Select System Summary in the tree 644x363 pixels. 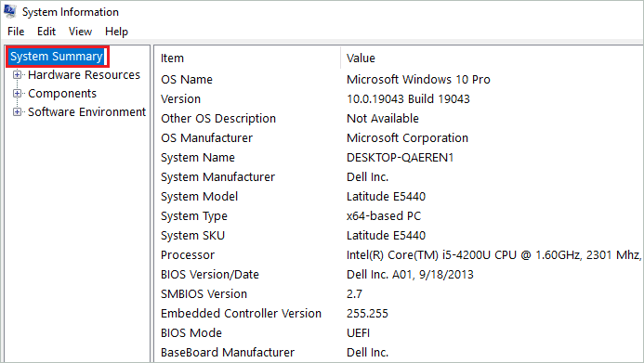[x=57, y=57]
